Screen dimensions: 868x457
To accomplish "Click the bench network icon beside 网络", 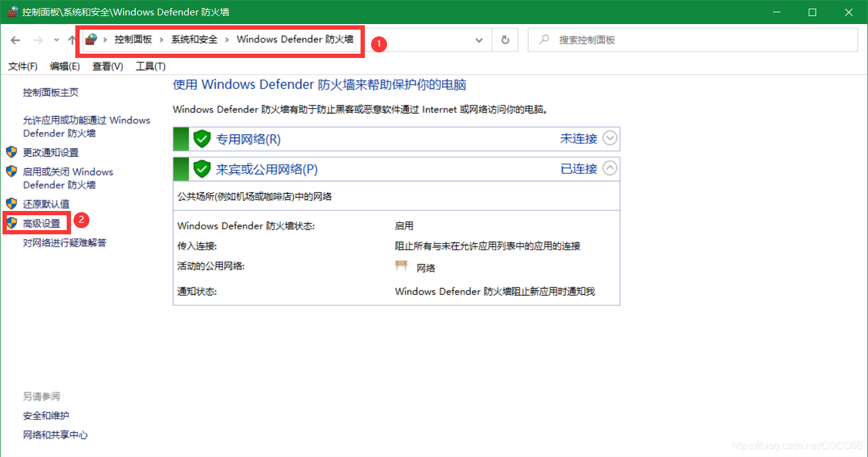I will point(402,266).
